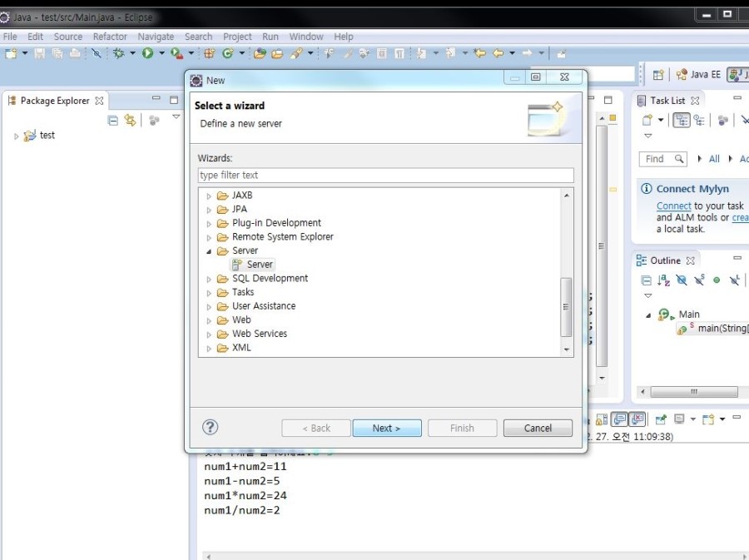The image size is (749, 560).
Task: Toggle Hide Non-Public Members in Outline
Action: pos(717,280)
